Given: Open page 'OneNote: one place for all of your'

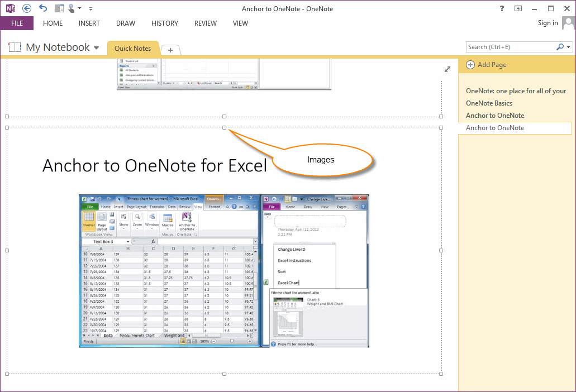Looking at the screenshot, I should pos(516,91).
